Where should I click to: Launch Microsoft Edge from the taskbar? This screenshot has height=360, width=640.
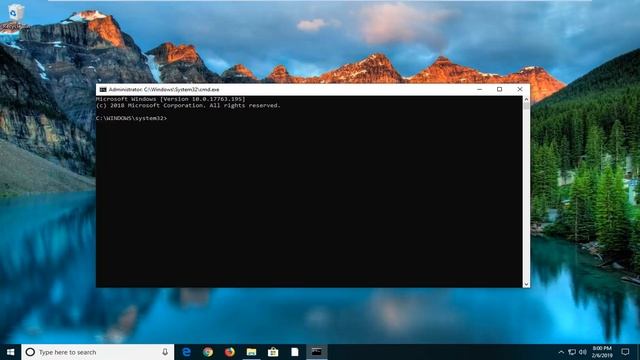187,352
